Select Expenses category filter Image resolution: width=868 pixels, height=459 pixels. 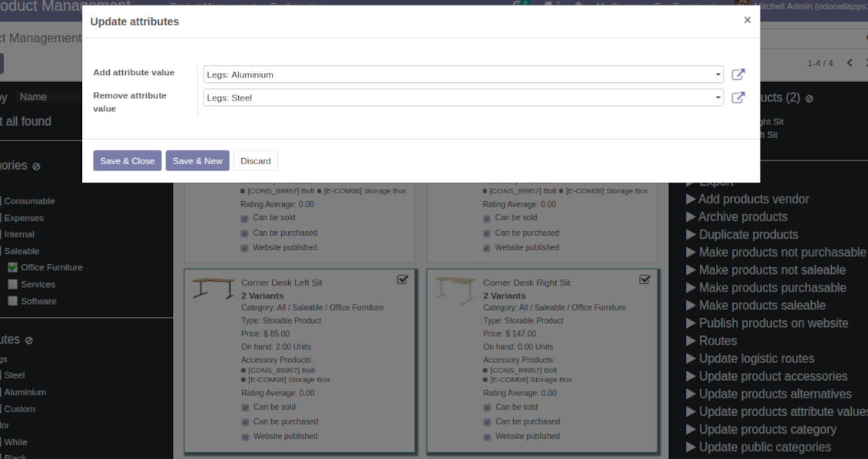pyautogui.click(x=24, y=218)
